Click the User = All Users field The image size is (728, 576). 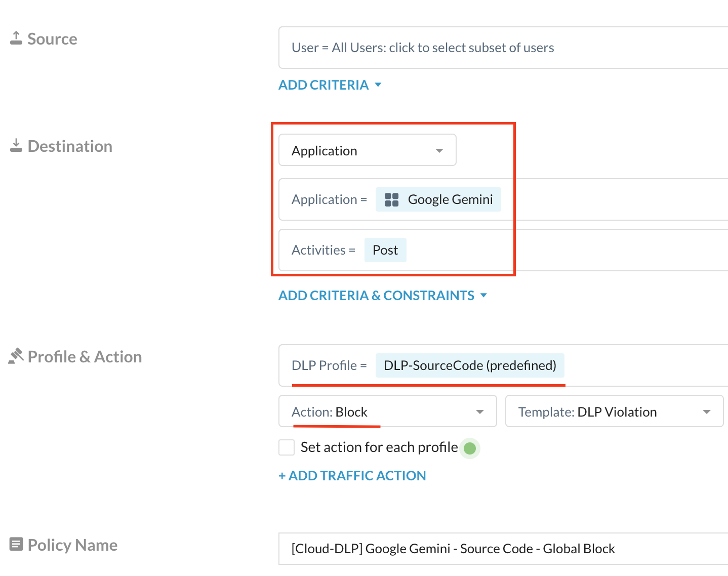(x=503, y=48)
